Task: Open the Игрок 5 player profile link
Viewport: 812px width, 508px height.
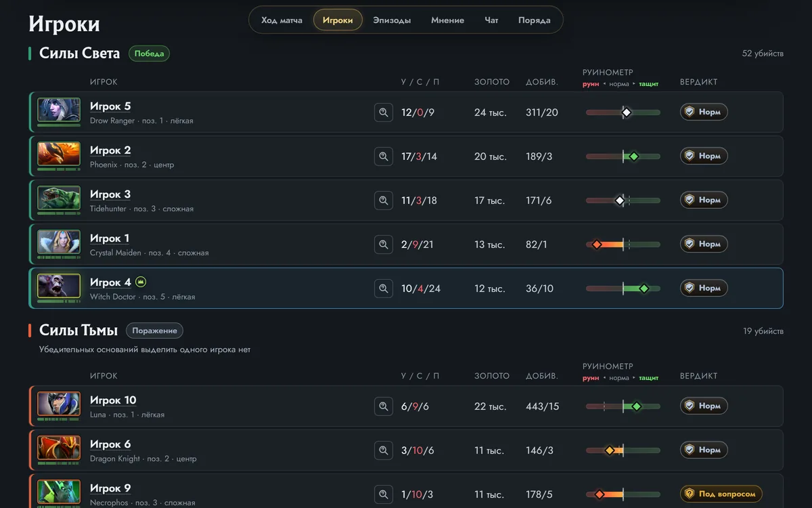Action: (110, 106)
